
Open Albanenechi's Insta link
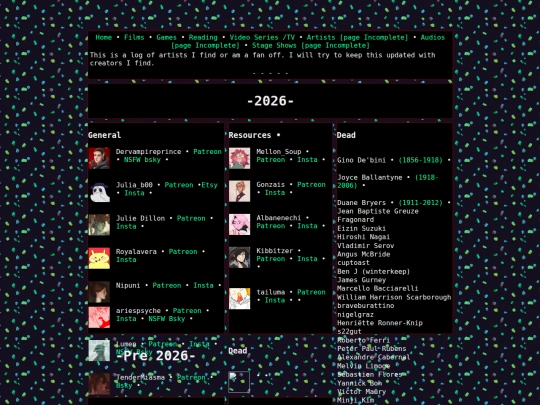[x=307, y=226]
